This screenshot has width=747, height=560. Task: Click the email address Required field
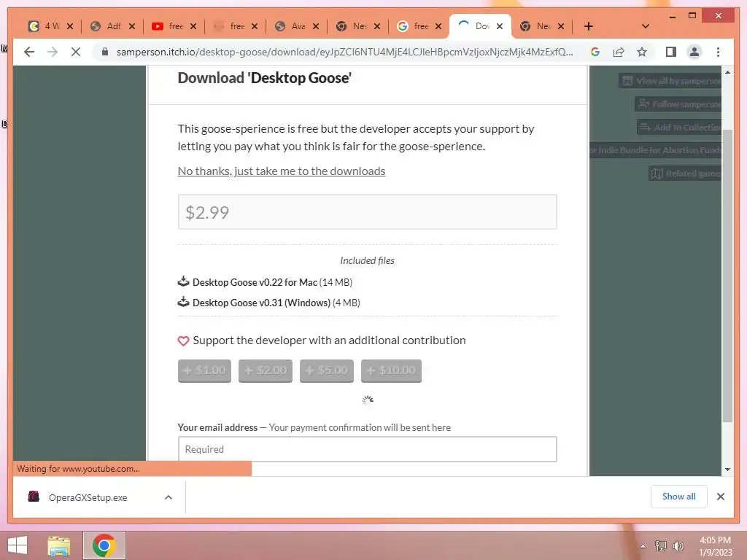[x=368, y=449]
